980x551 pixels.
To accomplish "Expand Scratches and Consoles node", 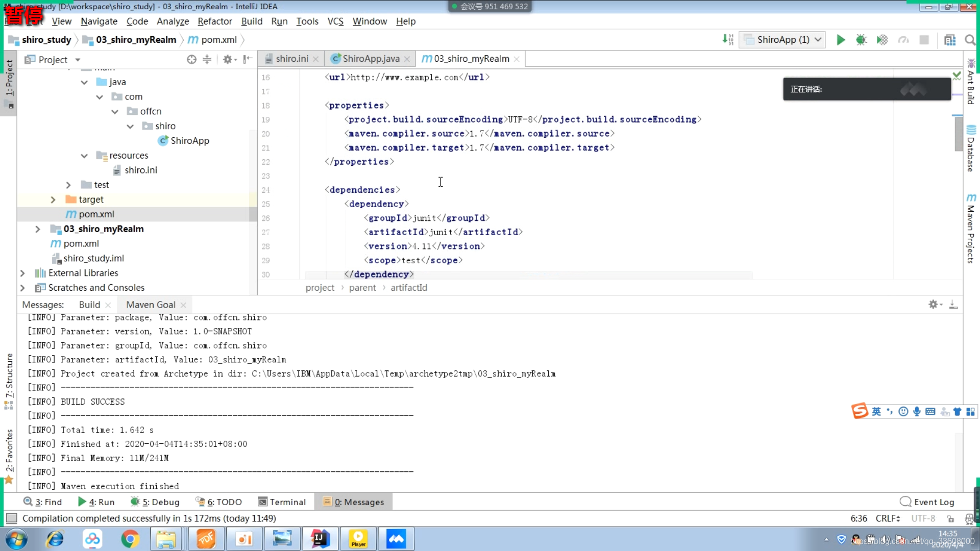I will [22, 288].
